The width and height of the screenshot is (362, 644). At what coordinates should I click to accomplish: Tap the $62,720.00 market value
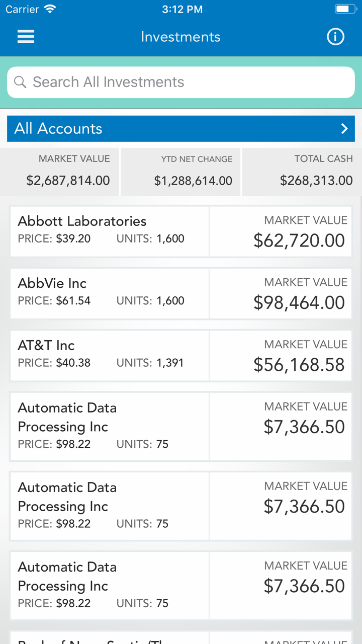(x=299, y=240)
